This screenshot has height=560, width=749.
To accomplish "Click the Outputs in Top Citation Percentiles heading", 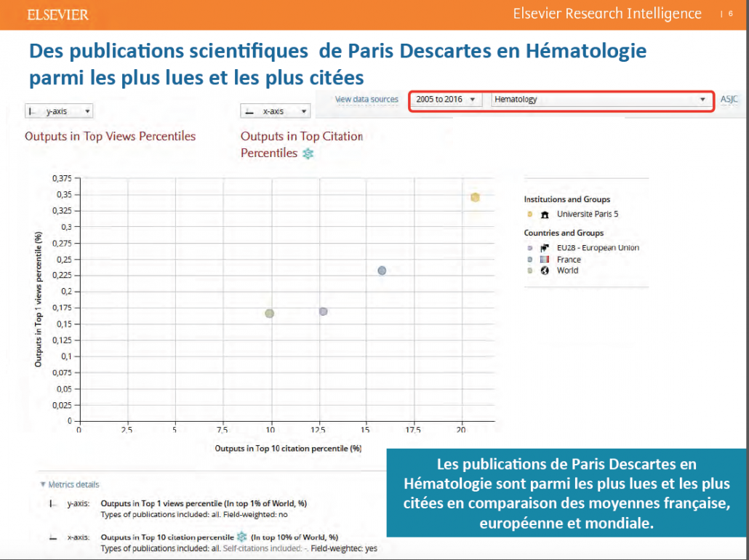I will click(x=302, y=144).
